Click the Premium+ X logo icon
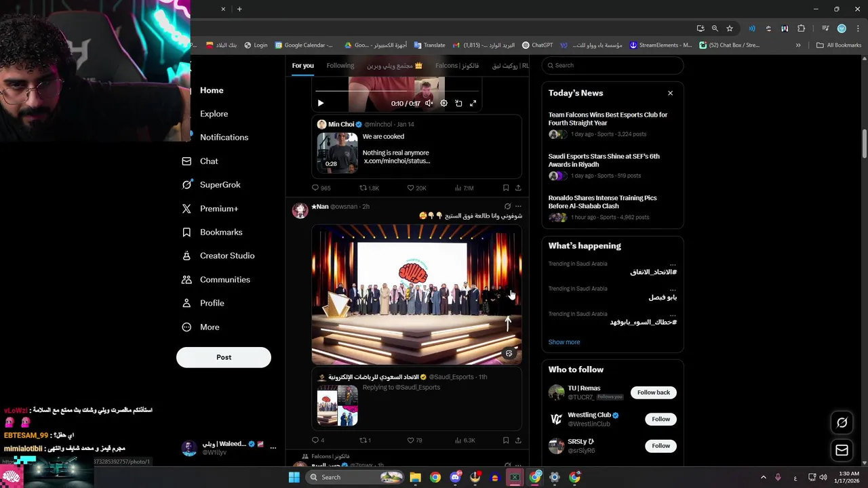This screenshot has height=488, width=868. 186,209
